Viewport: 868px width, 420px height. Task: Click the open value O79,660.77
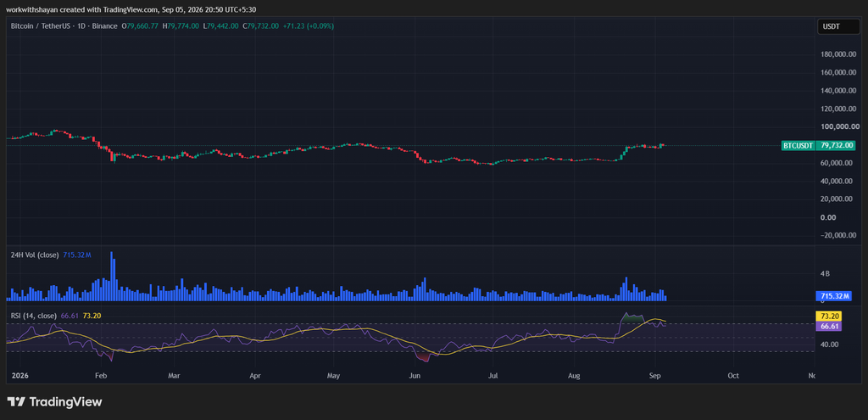coord(140,26)
